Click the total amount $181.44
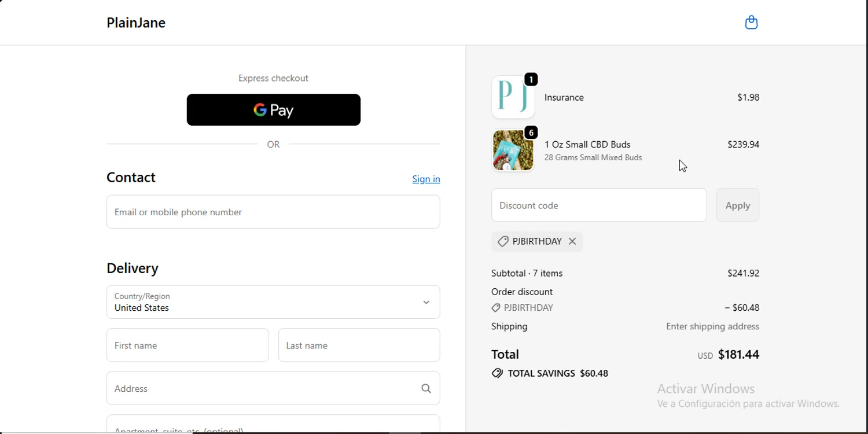Screen dimensions: 868x434 (738, 355)
